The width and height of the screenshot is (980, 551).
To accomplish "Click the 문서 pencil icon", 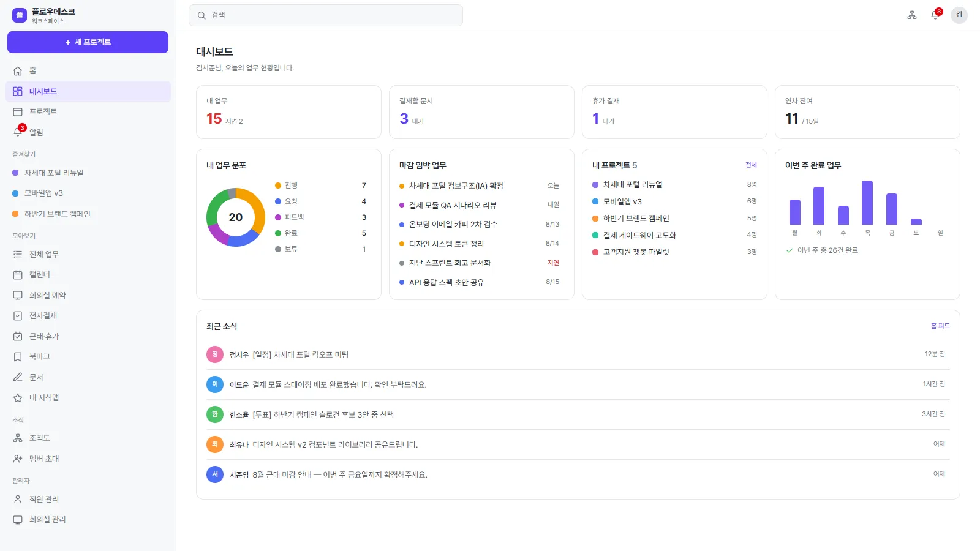I will click(x=18, y=377).
